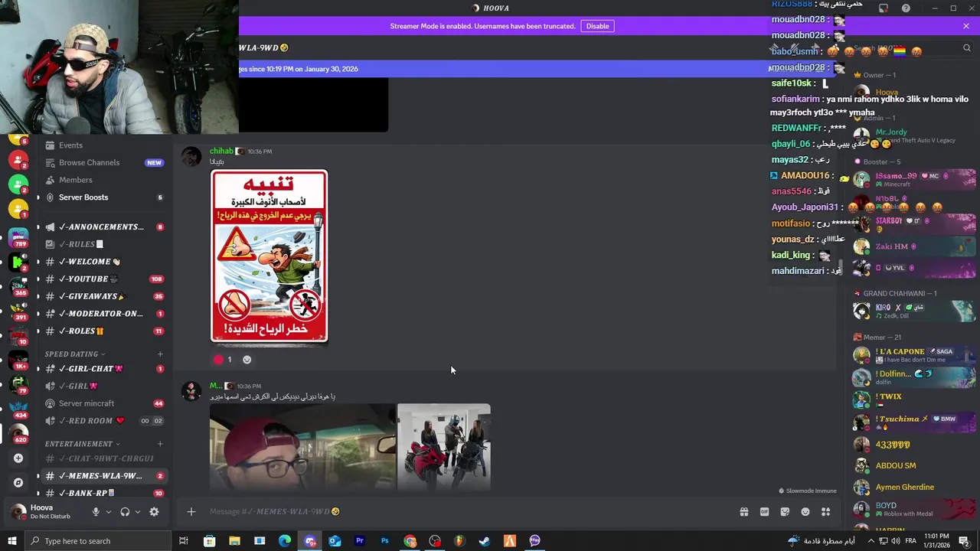Open the GIF picker icon
Screen dimensions: 980x551
(764, 512)
